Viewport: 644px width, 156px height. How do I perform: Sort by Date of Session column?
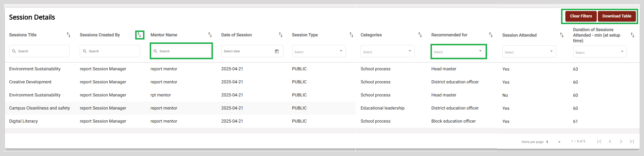pyautogui.click(x=281, y=35)
